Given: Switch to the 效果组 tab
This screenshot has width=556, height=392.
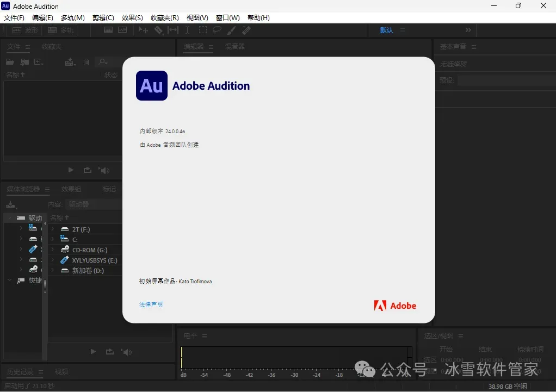Looking at the screenshot, I should (x=71, y=189).
